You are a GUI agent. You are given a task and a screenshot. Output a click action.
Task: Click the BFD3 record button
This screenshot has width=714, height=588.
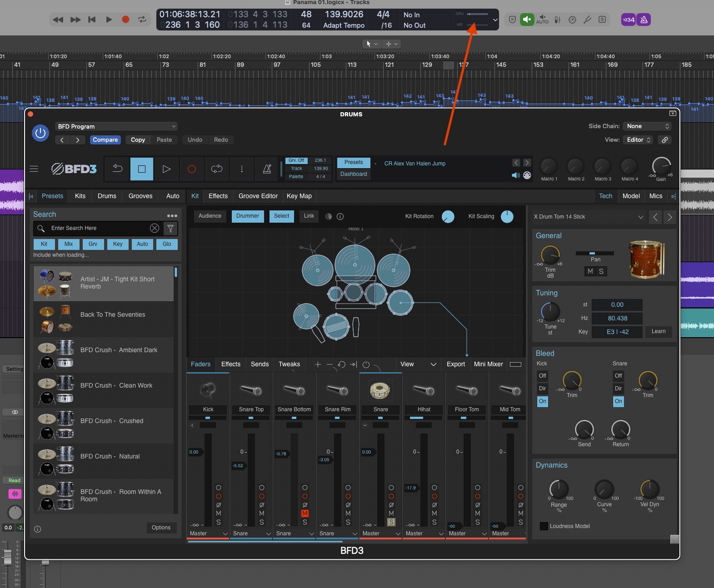(x=192, y=169)
